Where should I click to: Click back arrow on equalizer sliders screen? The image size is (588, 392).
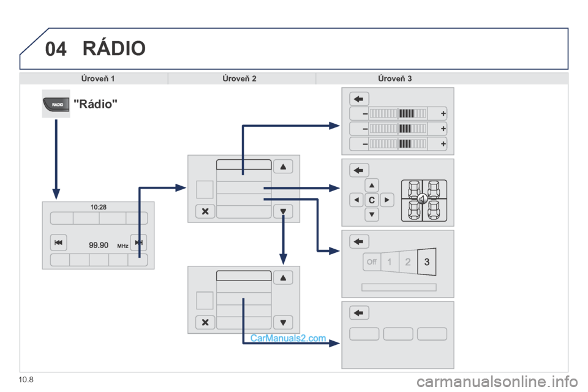[x=359, y=99]
